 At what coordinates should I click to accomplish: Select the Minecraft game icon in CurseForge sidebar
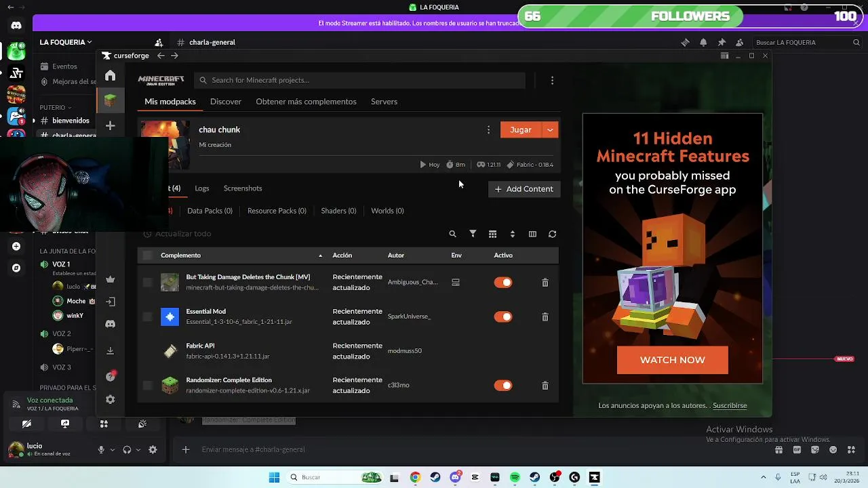click(110, 100)
